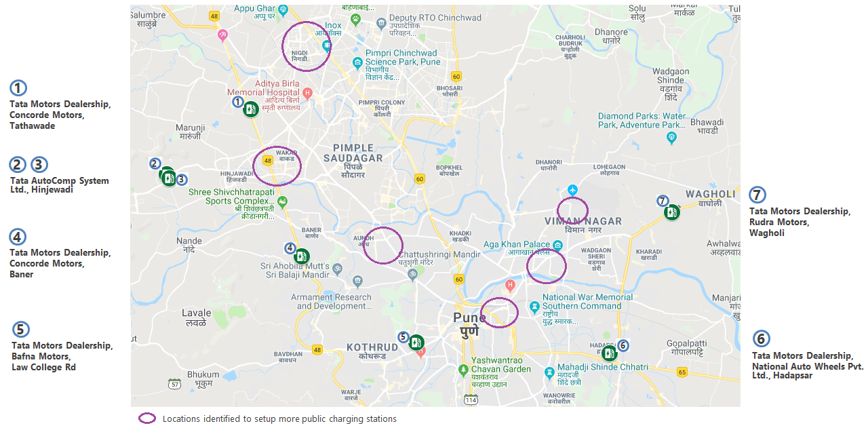
Task: Click the Pimpri Chinchwad Science Park label
Action: (x=402, y=58)
